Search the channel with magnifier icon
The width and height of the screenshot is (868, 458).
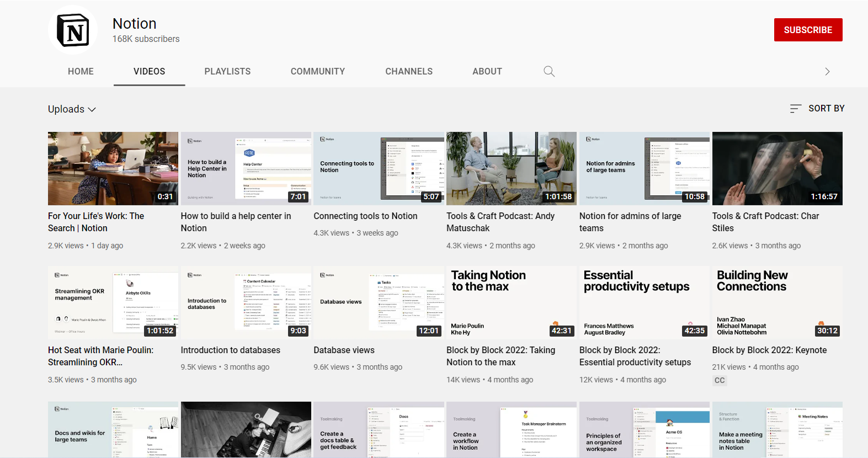(x=549, y=71)
